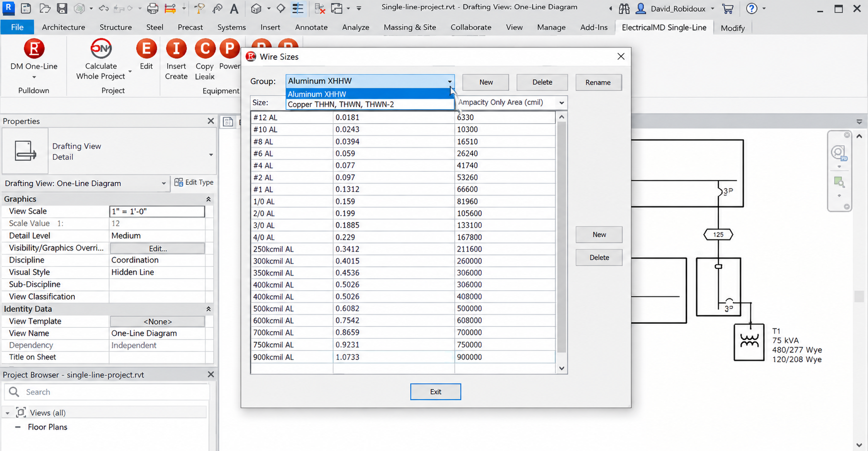Screen dimensions: 868x451
Task: Run Calculate Whole Project
Action: [x=101, y=59]
